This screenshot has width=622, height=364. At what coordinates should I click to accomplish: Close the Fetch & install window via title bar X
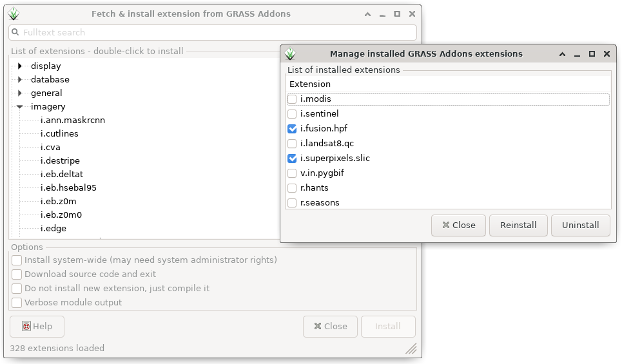412,14
